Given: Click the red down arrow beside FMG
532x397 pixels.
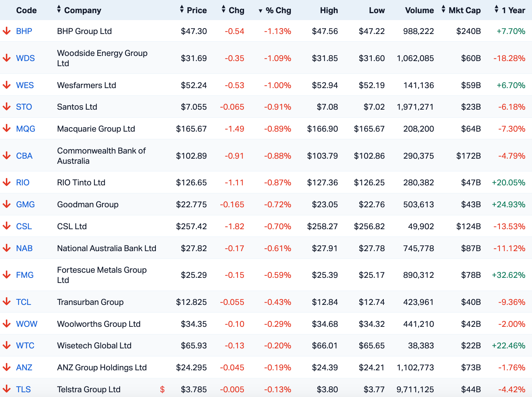Looking at the screenshot, I should pyautogui.click(x=7, y=275).
